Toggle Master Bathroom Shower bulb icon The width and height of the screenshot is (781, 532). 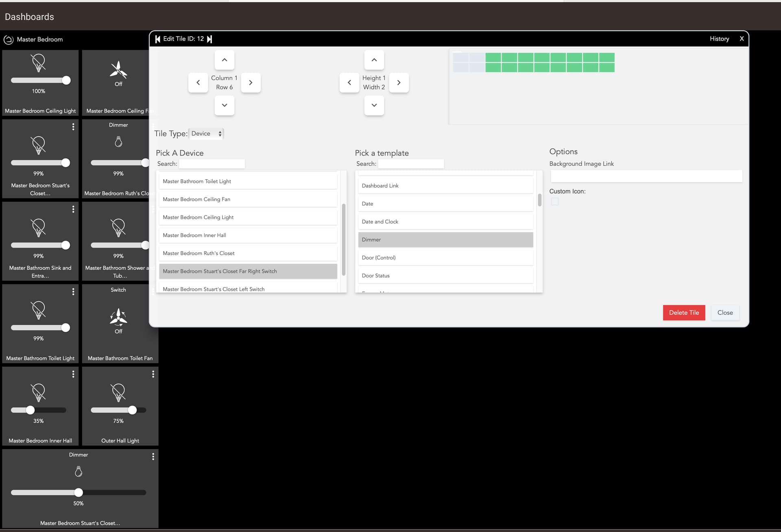118,228
